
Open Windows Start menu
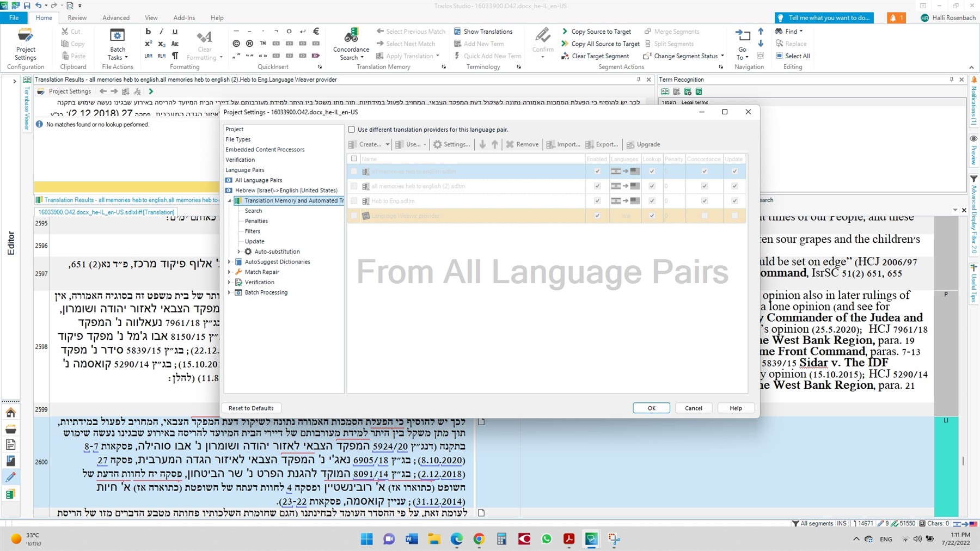pos(367,539)
